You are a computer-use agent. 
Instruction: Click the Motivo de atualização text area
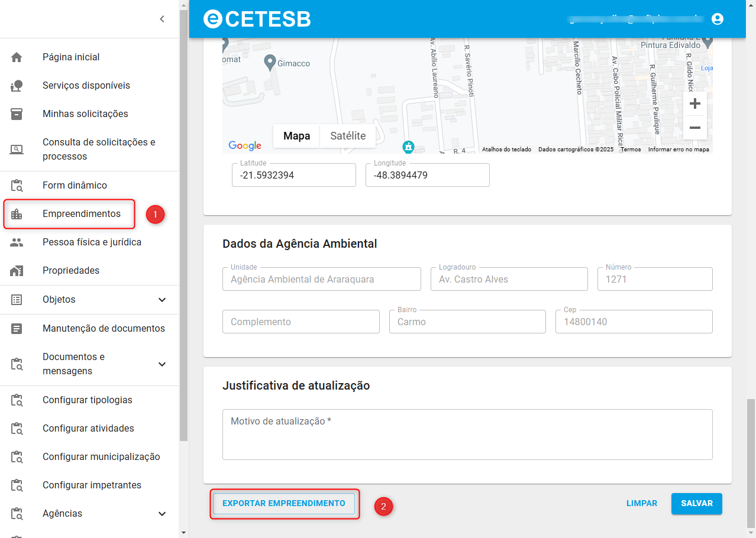pos(467,435)
